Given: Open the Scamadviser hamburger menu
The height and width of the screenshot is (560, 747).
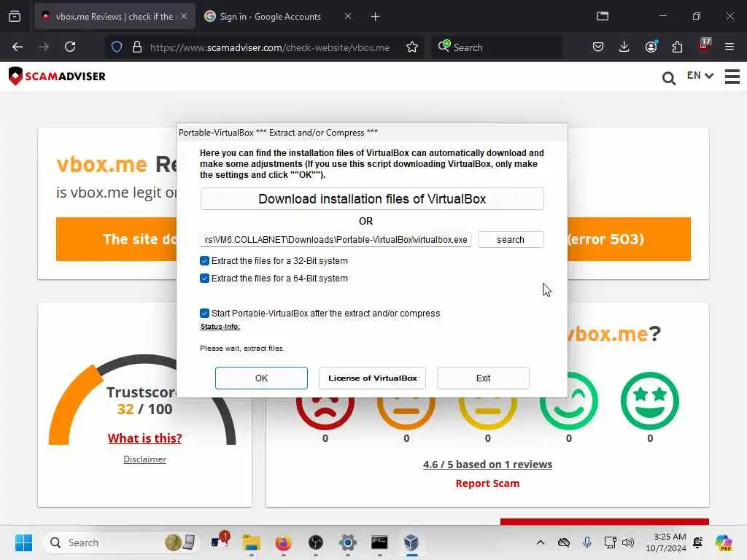Looking at the screenshot, I should pos(732,76).
